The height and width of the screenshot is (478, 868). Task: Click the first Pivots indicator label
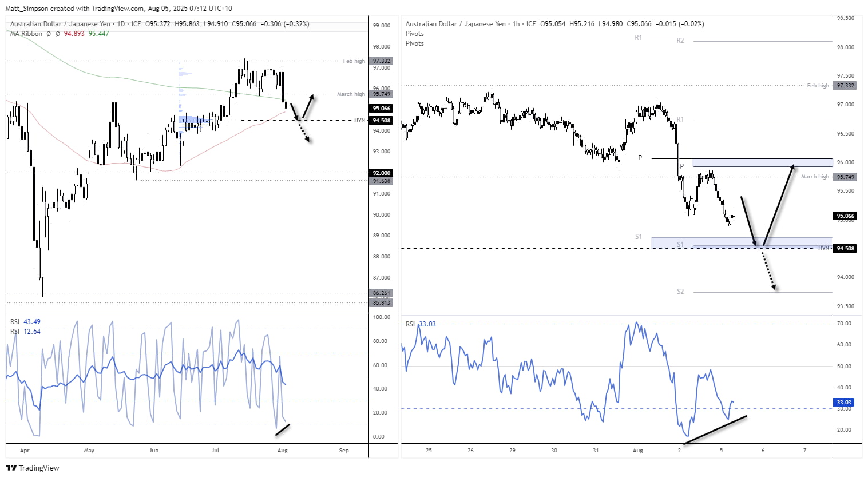(x=414, y=34)
